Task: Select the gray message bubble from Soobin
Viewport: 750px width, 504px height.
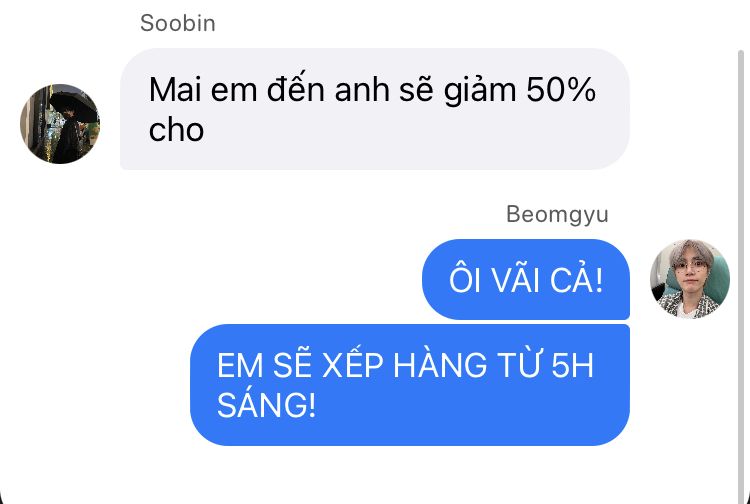Action: 375,109
